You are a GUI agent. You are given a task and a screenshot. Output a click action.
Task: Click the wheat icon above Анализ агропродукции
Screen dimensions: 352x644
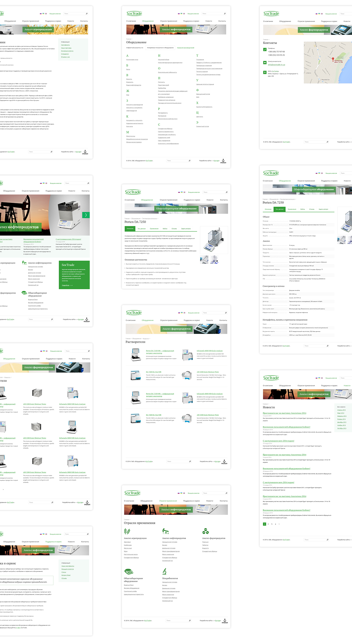pyautogui.click(x=127, y=531)
